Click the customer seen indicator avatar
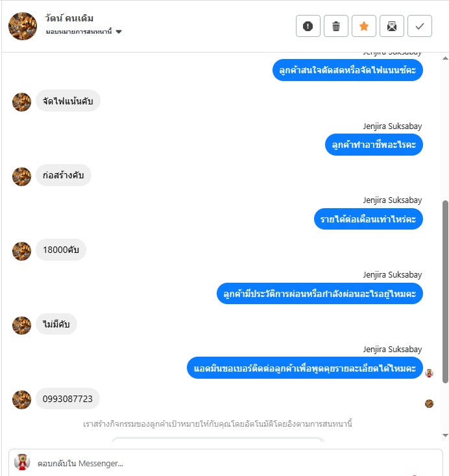The image size is (449, 476). tap(429, 403)
